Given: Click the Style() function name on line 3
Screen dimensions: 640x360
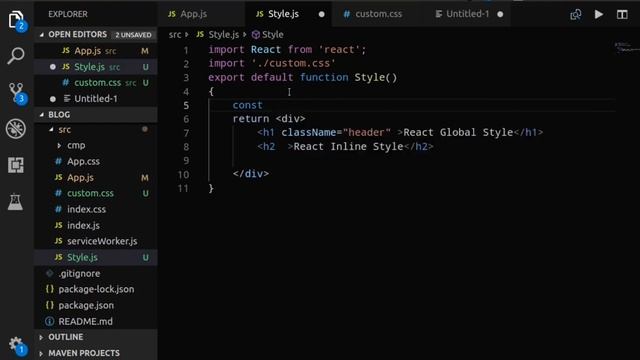Looking at the screenshot, I should pyautogui.click(x=376, y=77).
